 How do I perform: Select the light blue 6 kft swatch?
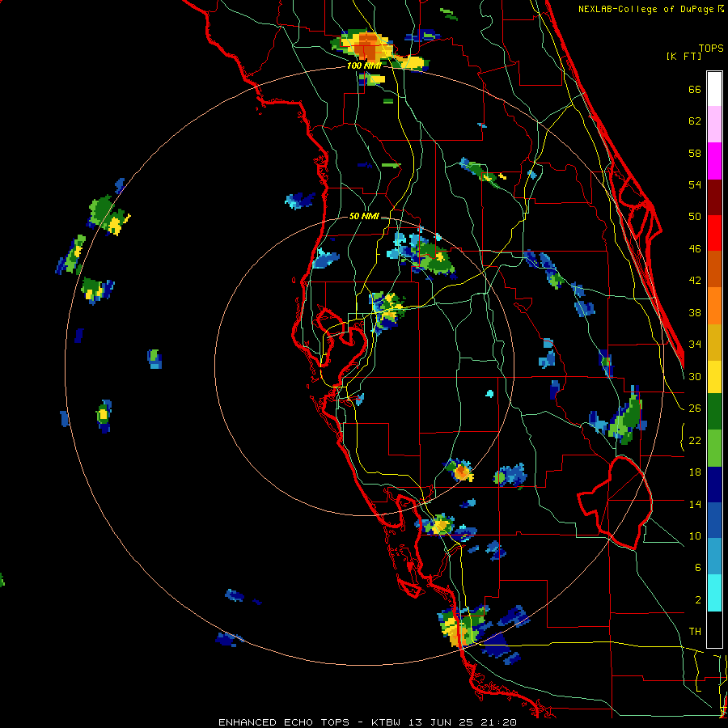[714, 557]
